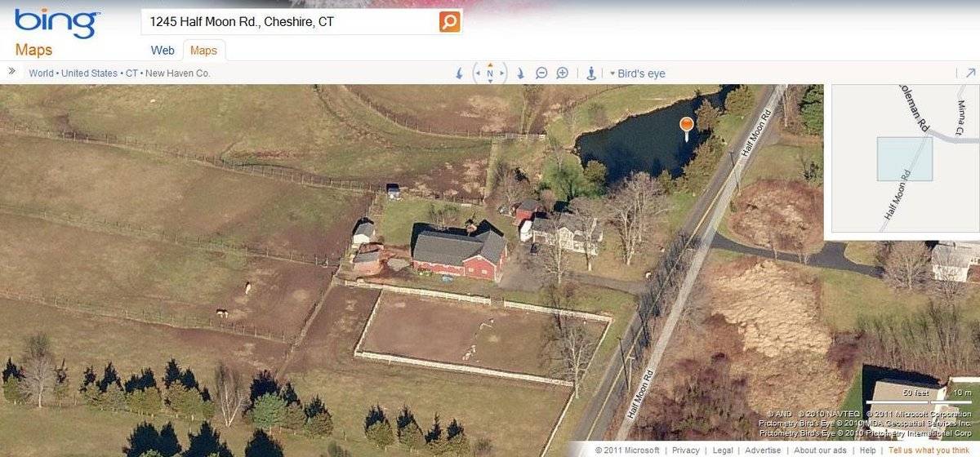The height and width of the screenshot is (457, 980).
Task: Select the Maps tab
Action: pyautogui.click(x=203, y=51)
